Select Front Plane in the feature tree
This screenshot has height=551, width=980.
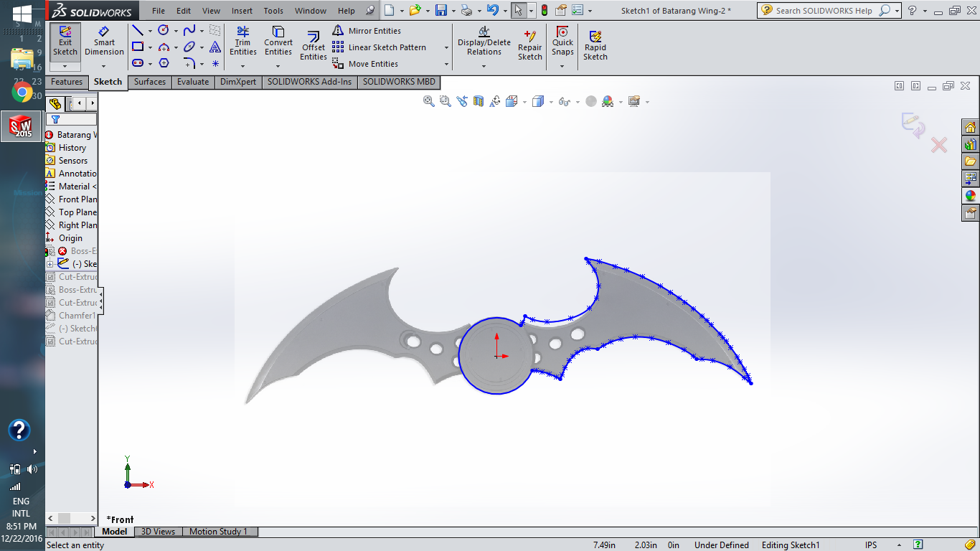72,199
